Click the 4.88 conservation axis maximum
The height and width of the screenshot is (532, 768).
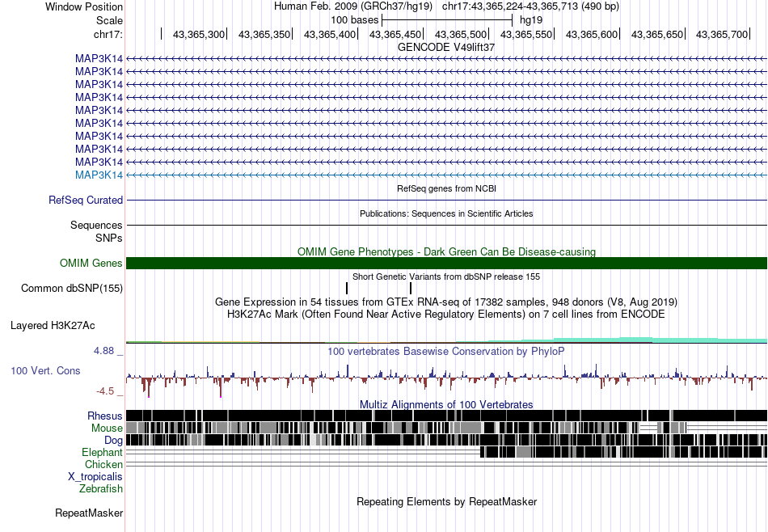pos(103,351)
